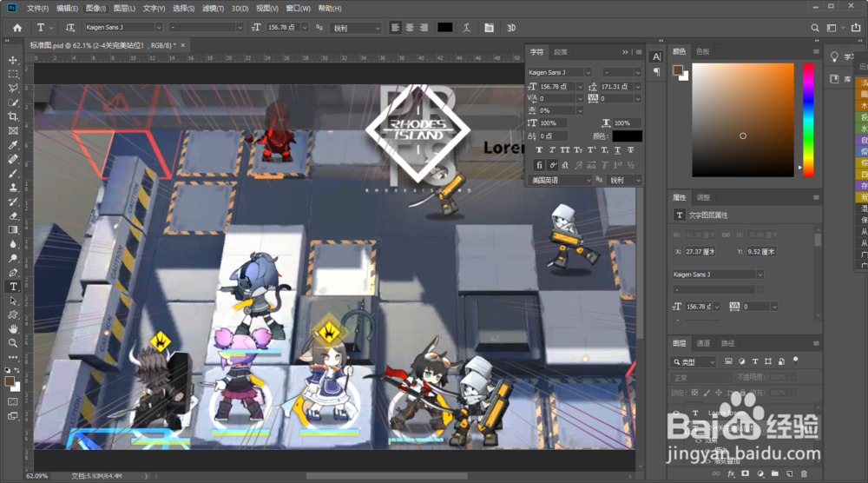Select the Move tool

click(13, 60)
